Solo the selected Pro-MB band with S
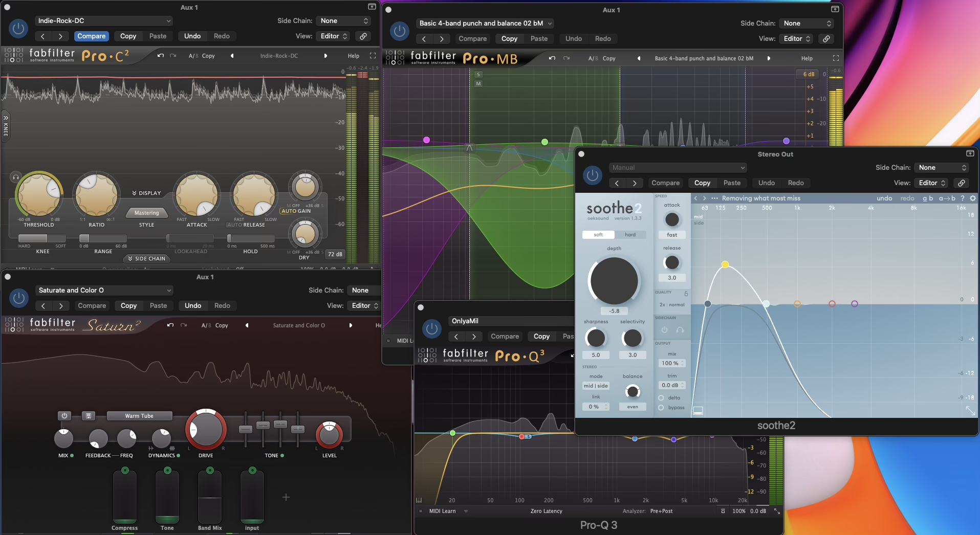 coord(478,75)
